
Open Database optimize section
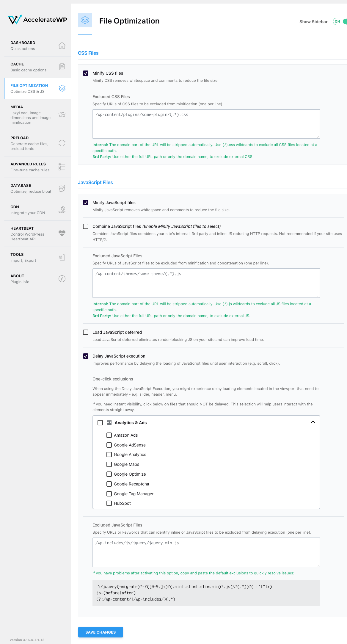pyautogui.click(x=37, y=188)
